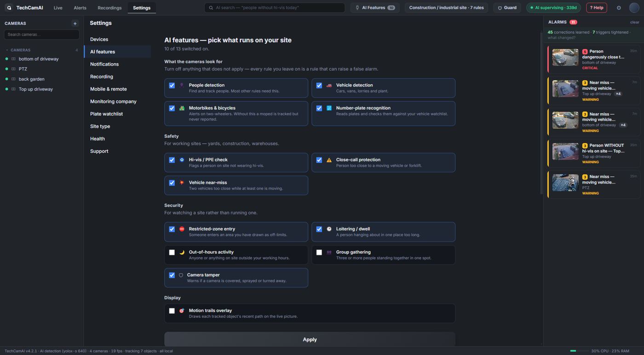Viewport: 644px width, 355px height.
Task: Click the magnifier icon in AI search
Action: pyautogui.click(x=211, y=8)
